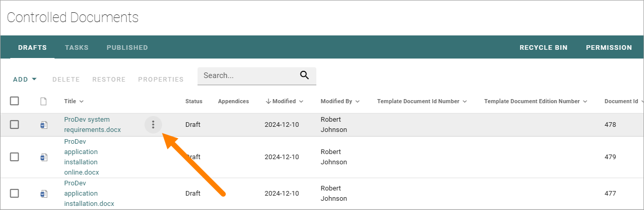644x210 pixels.
Task: Click Word file icon for ProDev system requirements
Action: 44,125
